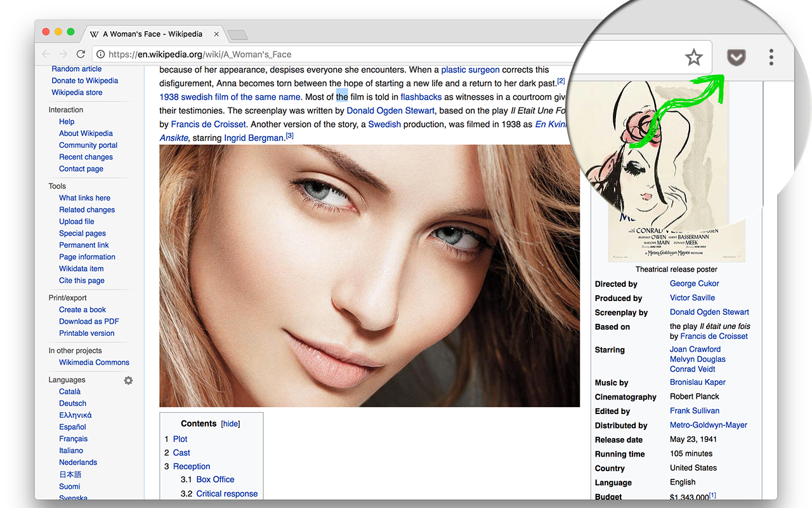The image size is (812, 508).
Task: Open George Cukor in infobox
Action: (695, 283)
